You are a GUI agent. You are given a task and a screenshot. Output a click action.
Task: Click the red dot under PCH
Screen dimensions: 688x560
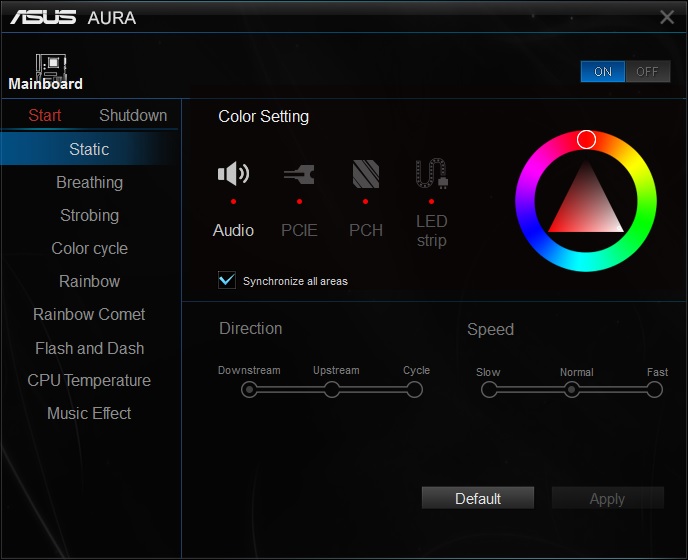366,201
